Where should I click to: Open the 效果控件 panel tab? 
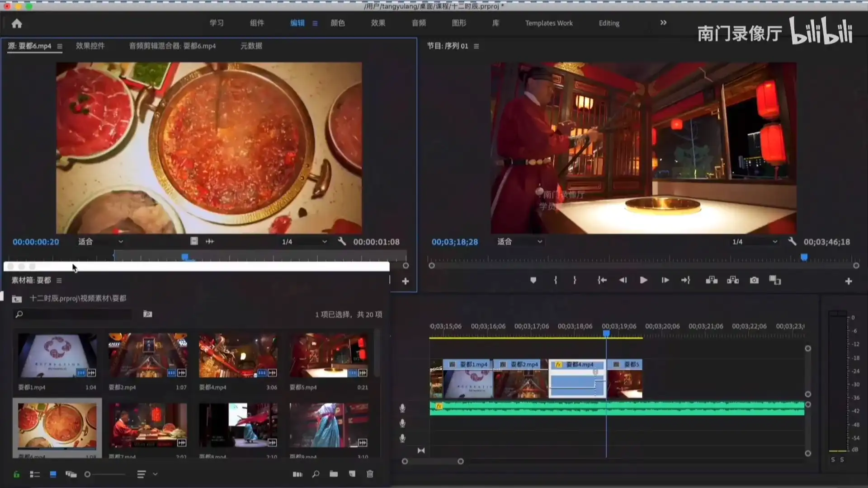(90, 46)
